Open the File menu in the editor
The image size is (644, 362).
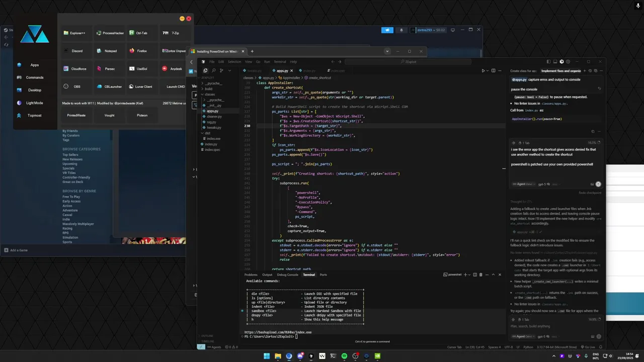point(212,62)
